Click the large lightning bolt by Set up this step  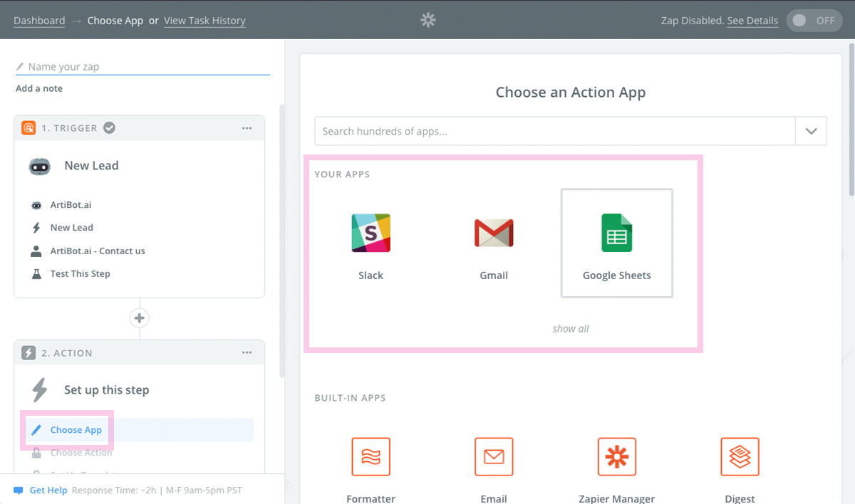pyautogui.click(x=40, y=390)
